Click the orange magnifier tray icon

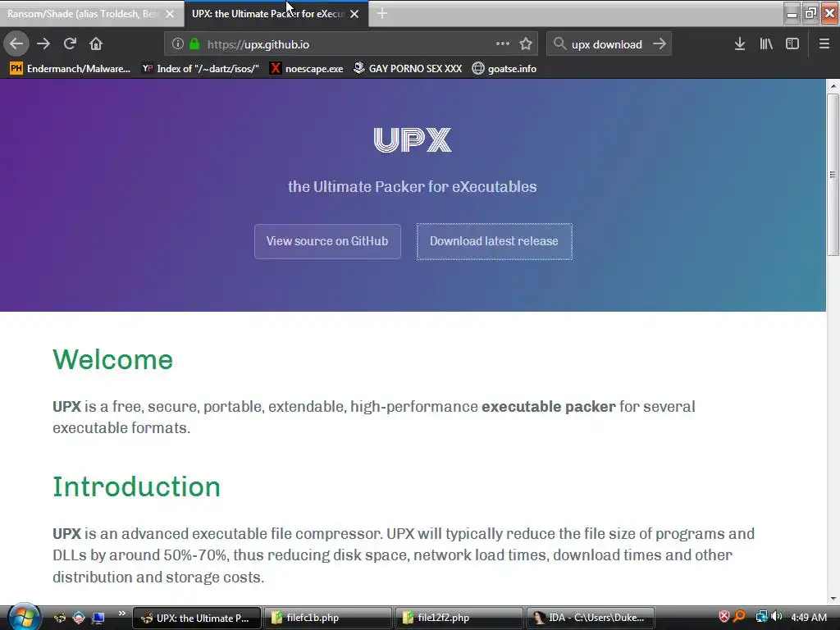740,617
